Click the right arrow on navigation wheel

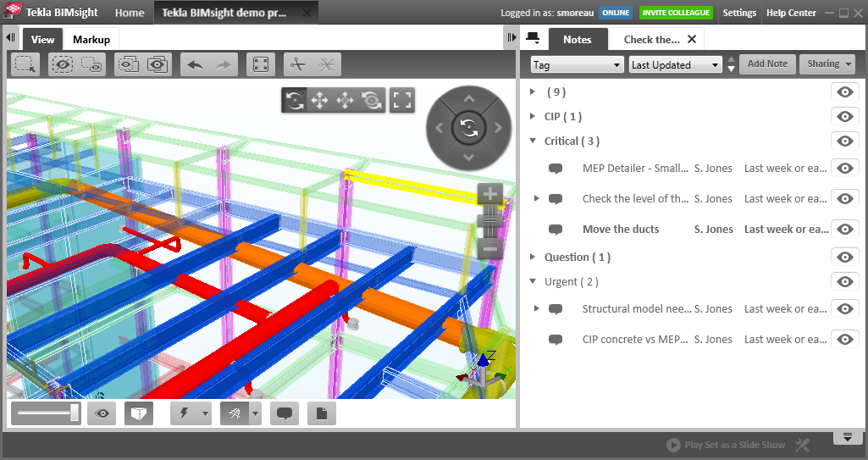coord(498,128)
